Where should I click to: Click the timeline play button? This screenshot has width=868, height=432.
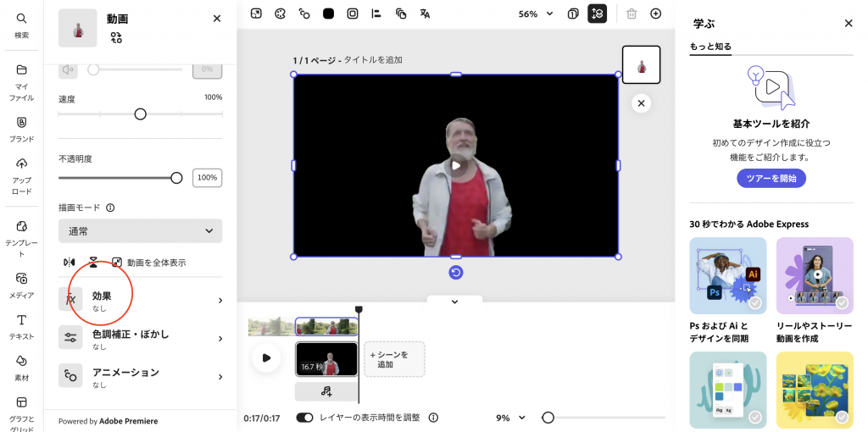(266, 357)
